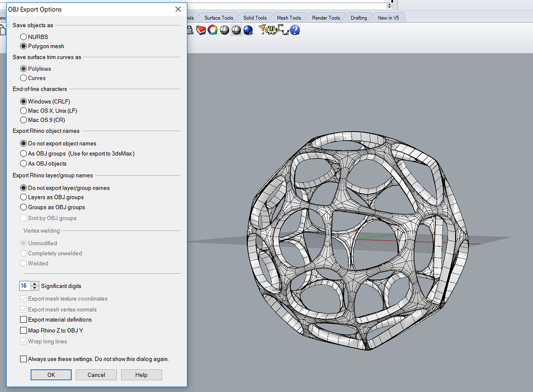
Task: Click the gray sphere with grid background icon
Action: point(237,30)
